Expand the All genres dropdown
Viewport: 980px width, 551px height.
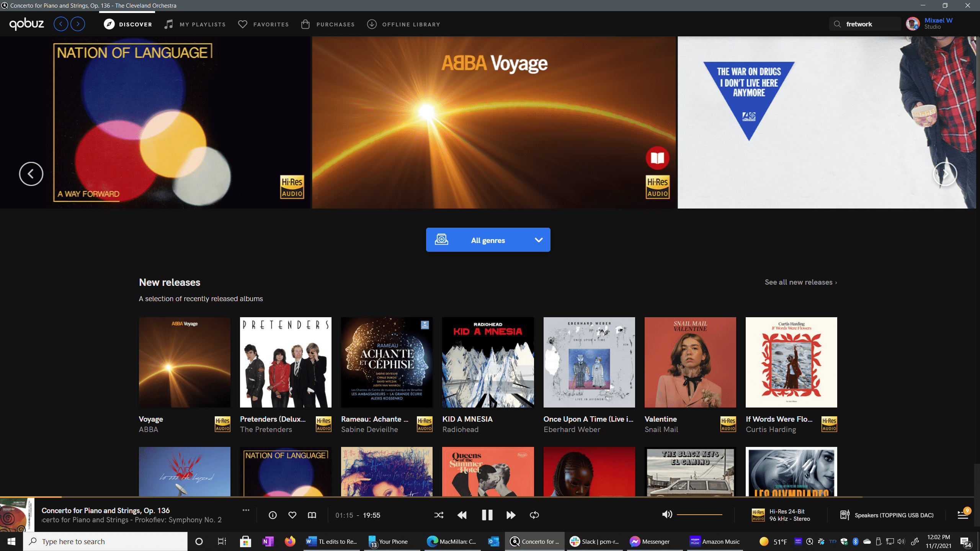pyautogui.click(x=488, y=240)
